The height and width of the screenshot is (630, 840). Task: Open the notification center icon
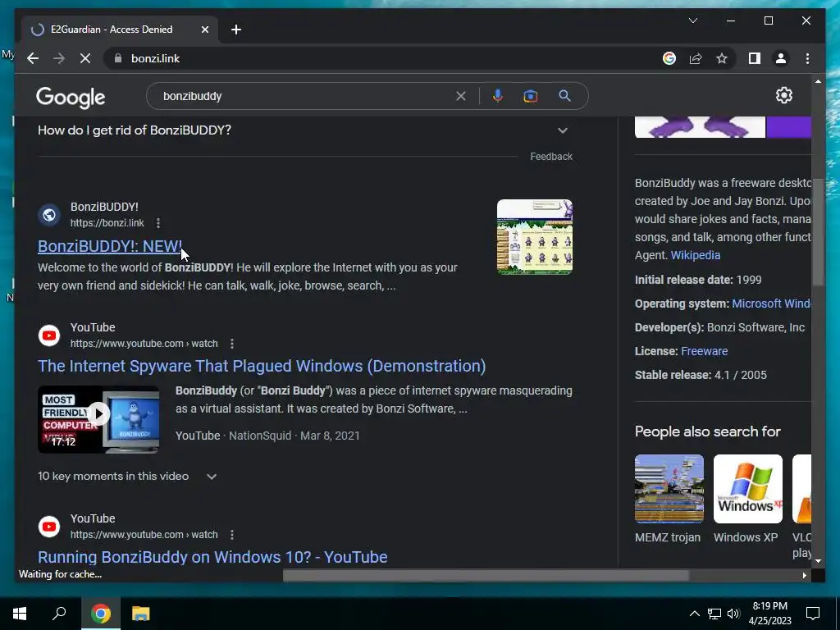coord(813,614)
